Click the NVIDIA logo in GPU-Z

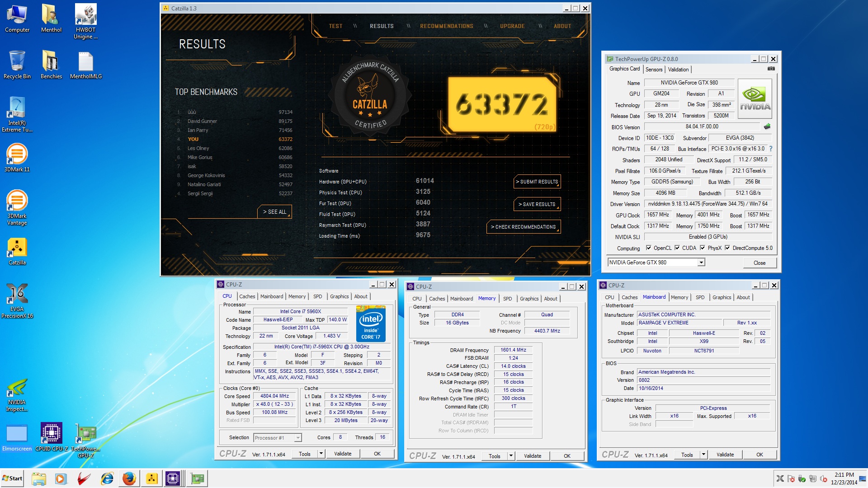click(x=755, y=99)
